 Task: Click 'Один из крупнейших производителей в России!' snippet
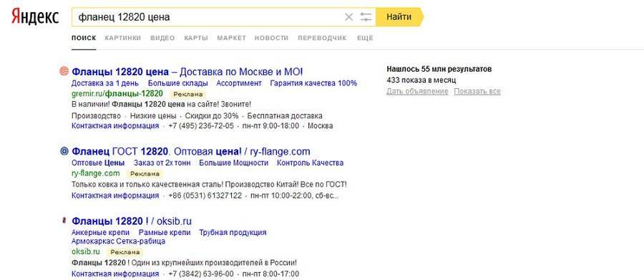pos(213,262)
